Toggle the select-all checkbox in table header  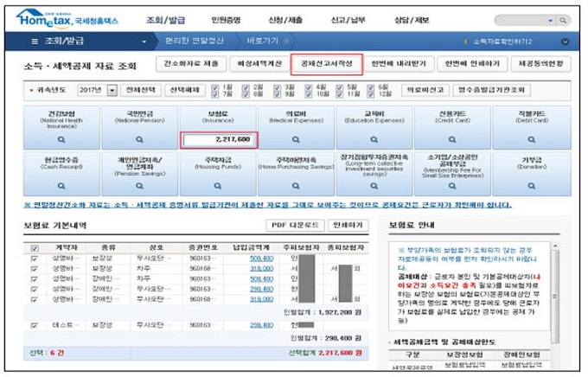point(34,248)
